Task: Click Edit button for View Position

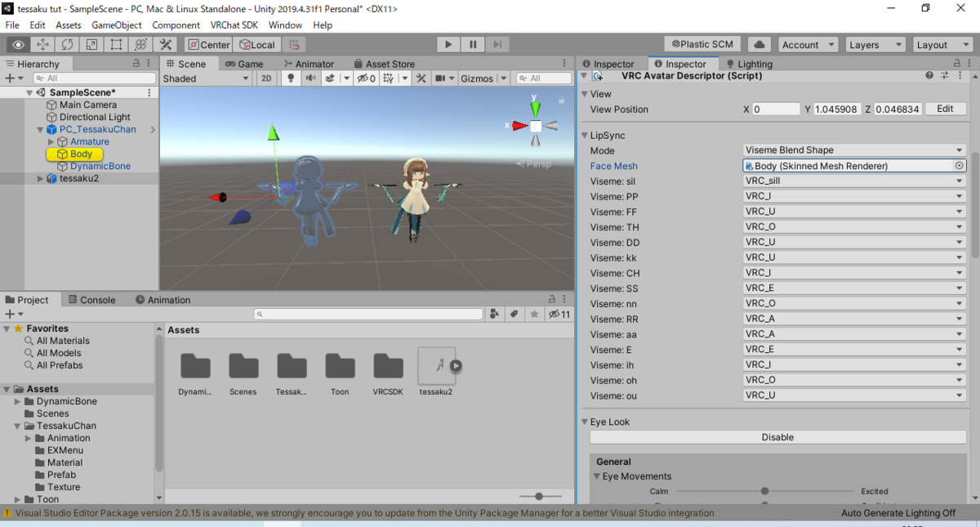Action: 945,109
